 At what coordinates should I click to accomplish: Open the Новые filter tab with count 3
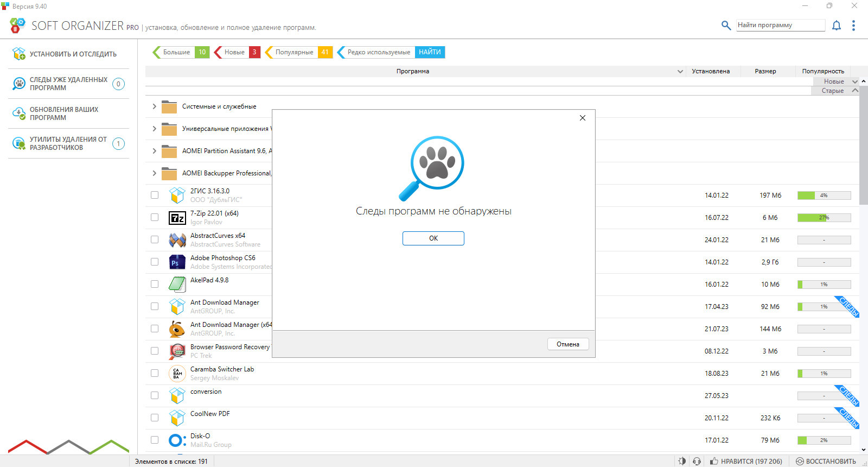click(x=237, y=52)
